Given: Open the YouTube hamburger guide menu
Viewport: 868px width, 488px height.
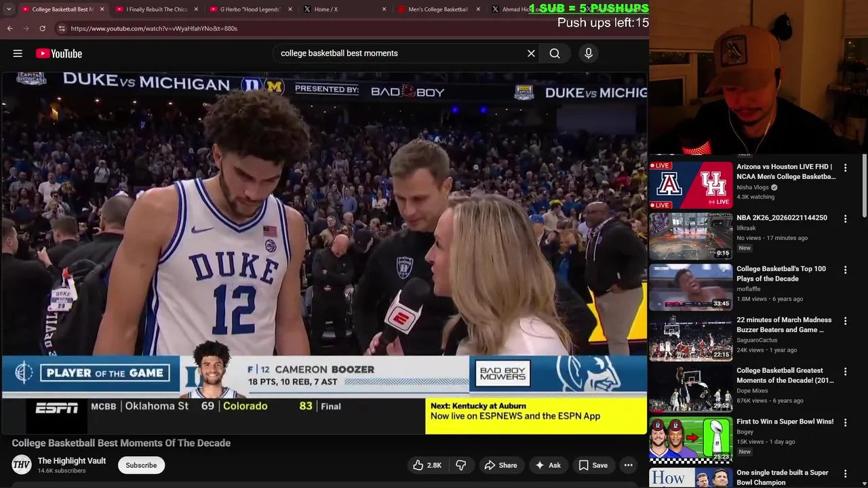Looking at the screenshot, I should (x=18, y=54).
